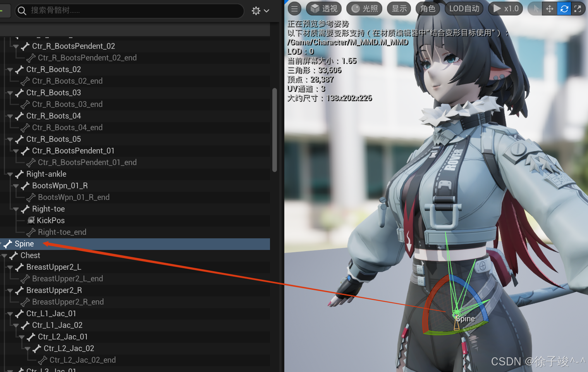The image size is (588, 372).
Task: Activate the select mode cursor tool
Action: point(536,9)
